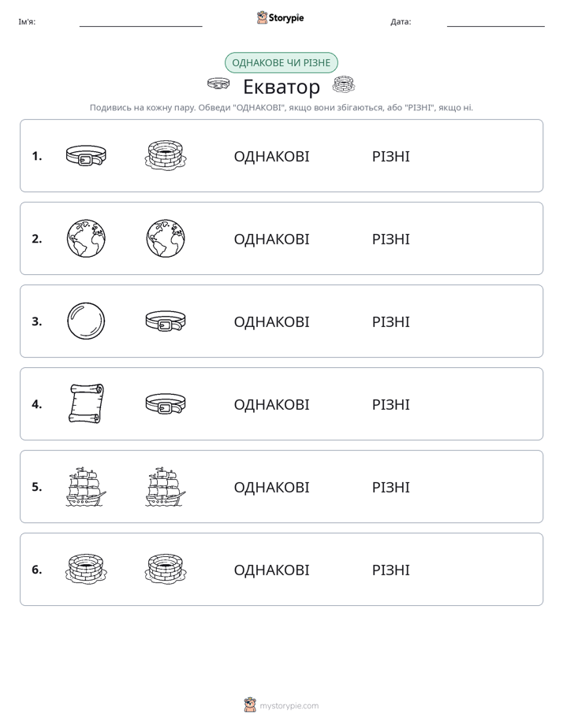Click the Storypie logo at top

280,17
